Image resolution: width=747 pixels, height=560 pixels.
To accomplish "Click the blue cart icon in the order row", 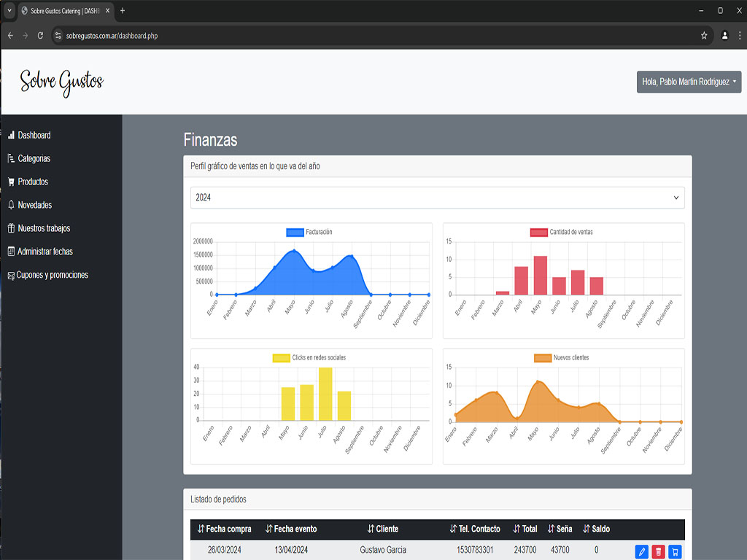I will tap(675, 552).
